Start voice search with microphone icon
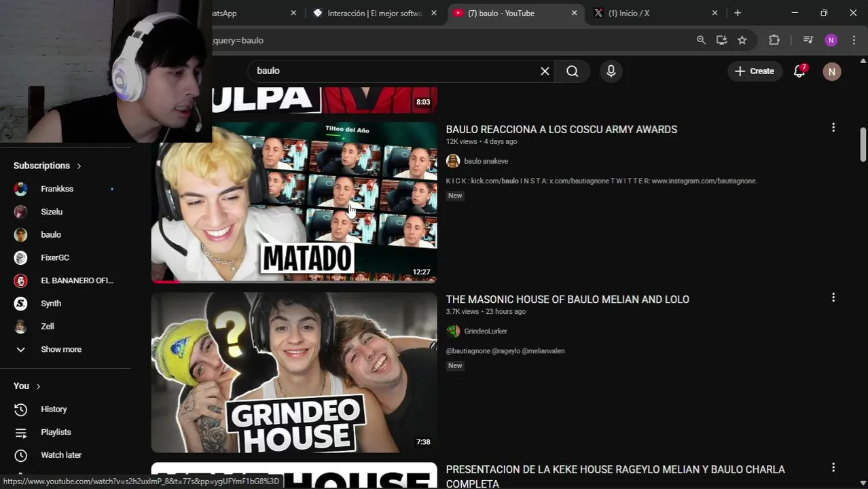868x489 pixels. [611, 71]
